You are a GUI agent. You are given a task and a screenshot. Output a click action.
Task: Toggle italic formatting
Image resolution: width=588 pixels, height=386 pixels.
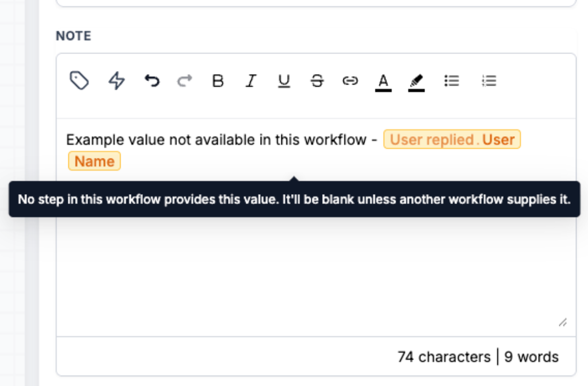(x=251, y=80)
